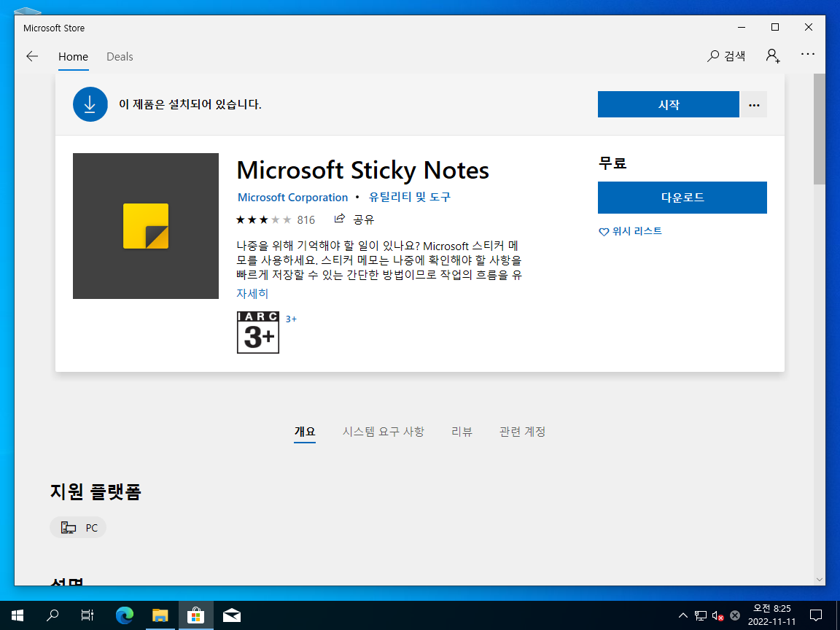Open the Windows Start menu

(17, 615)
